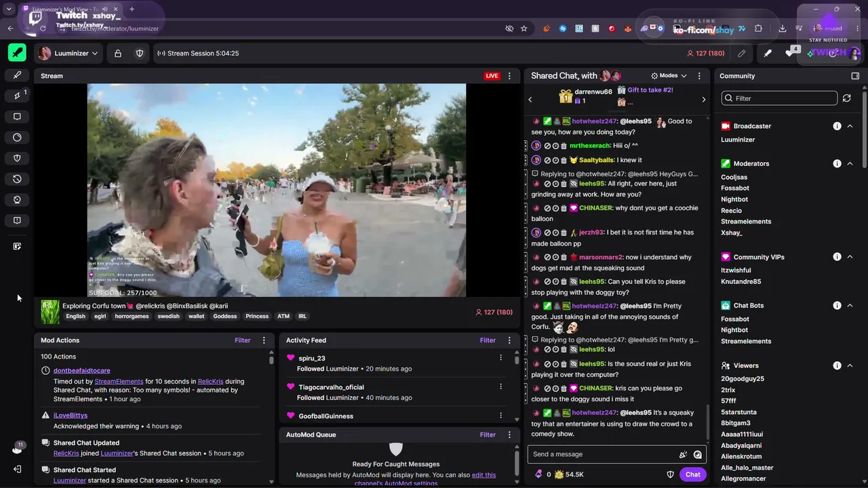Screen dimensions: 868x488
Task: Open the exclamation message icon in left sidebar
Action: [x=17, y=220]
